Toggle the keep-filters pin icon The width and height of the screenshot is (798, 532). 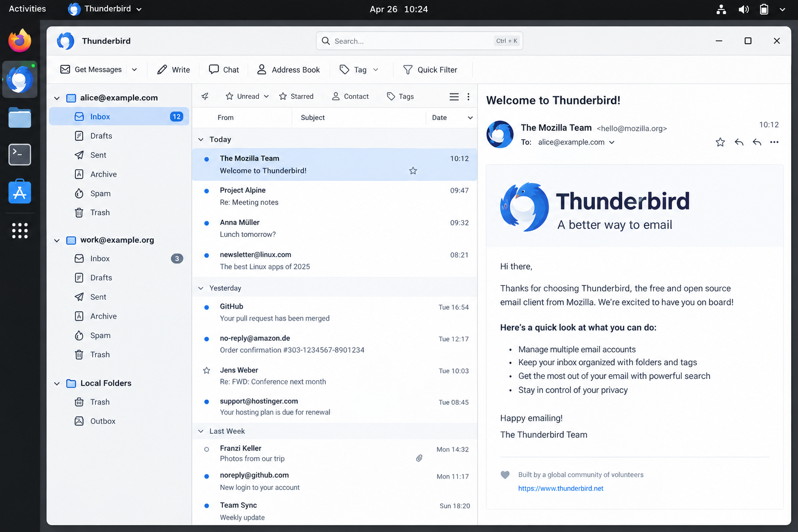(205, 97)
